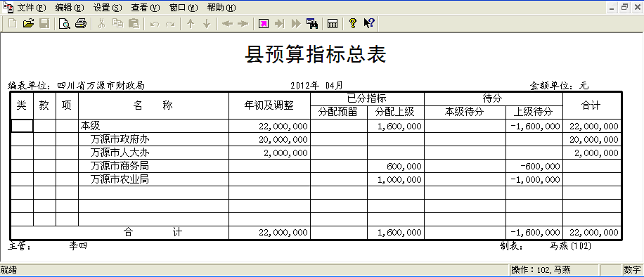
Task: Open the 查看(V) menu
Action: [x=146, y=8]
